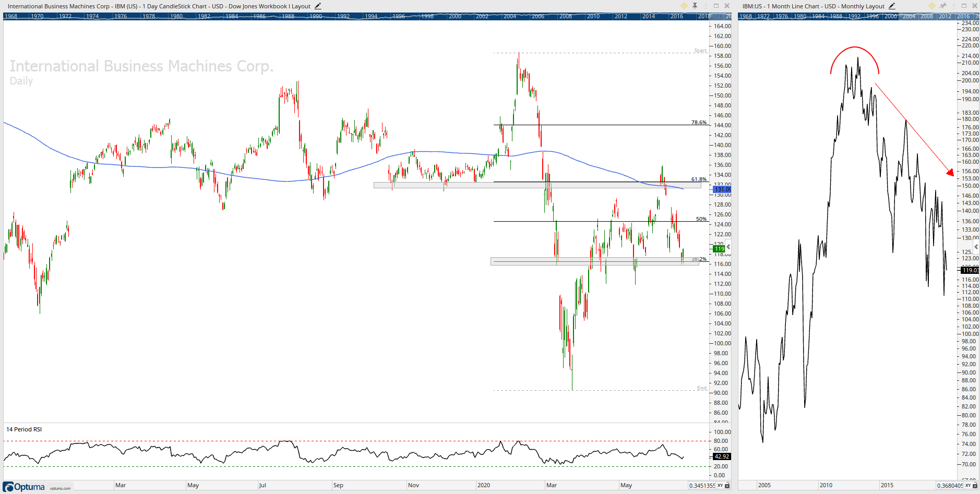980x494 pixels.
Task: Maximize the daily chart panel
Action: [716, 6]
